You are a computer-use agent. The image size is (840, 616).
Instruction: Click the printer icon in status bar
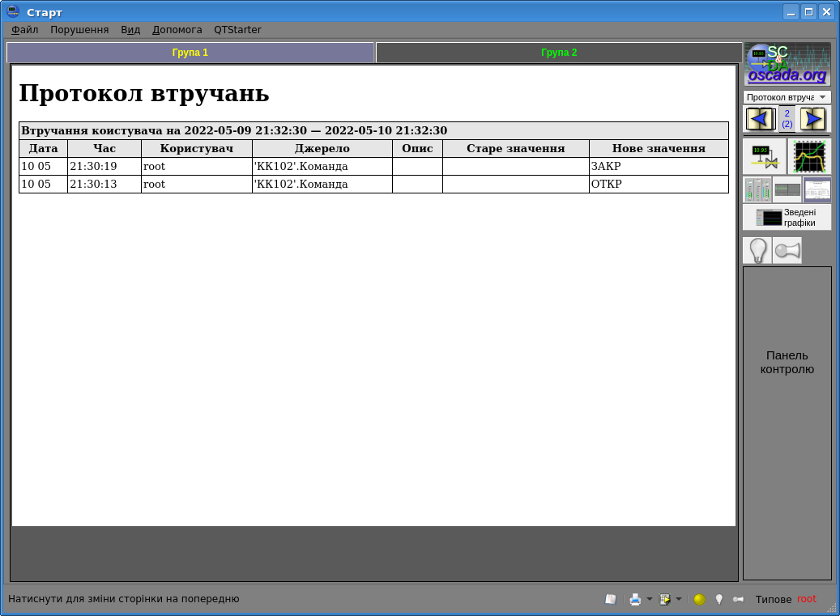click(x=635, y=600)
